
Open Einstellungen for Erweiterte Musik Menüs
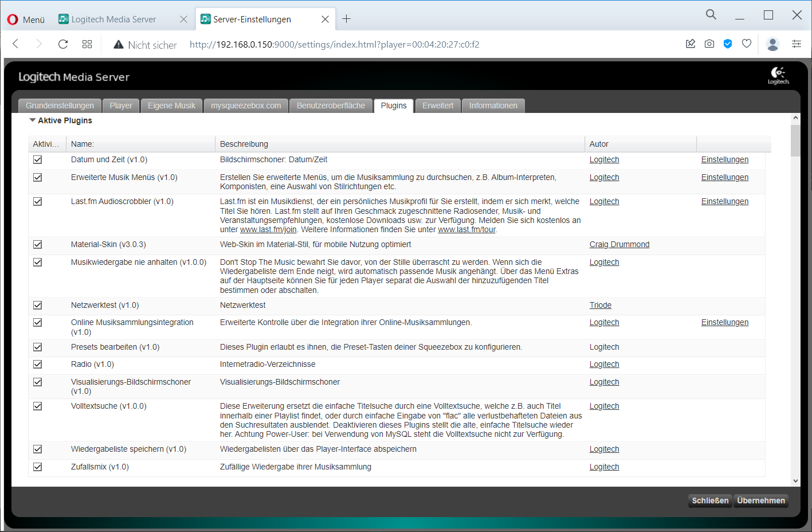(x=725, y=178)
